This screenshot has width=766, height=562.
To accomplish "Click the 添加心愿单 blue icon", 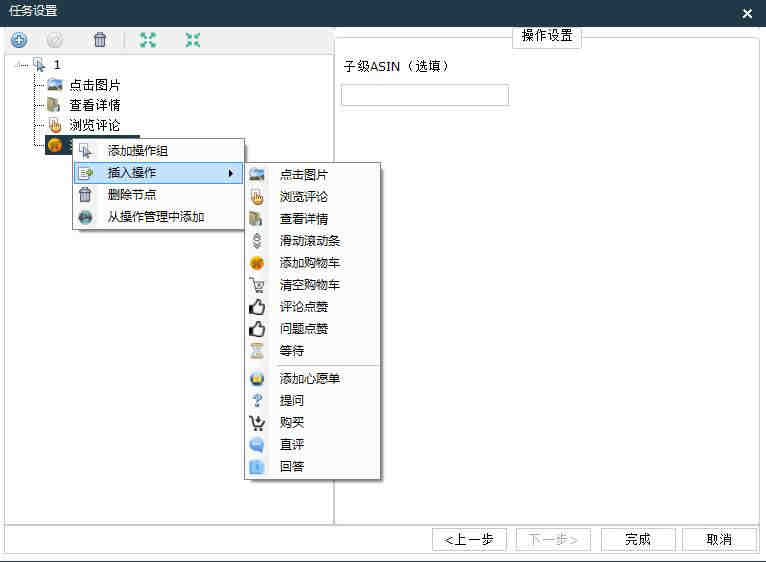I will point(257,378).
